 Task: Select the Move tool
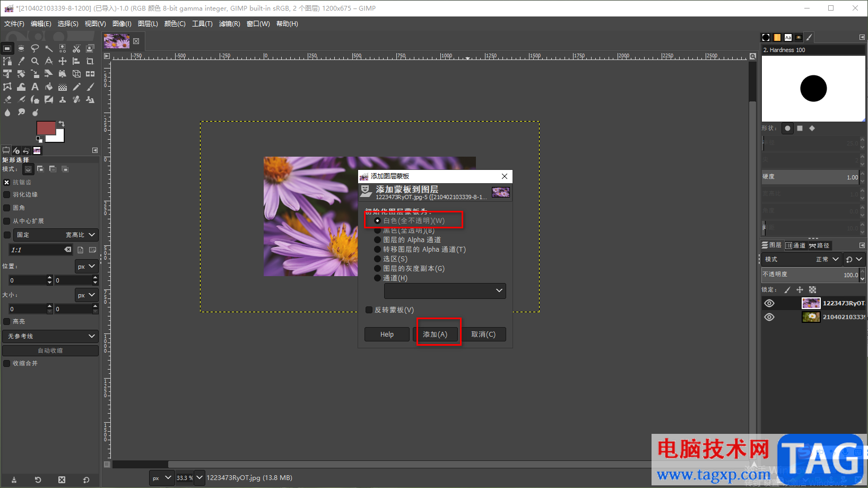tap(63, 61)
